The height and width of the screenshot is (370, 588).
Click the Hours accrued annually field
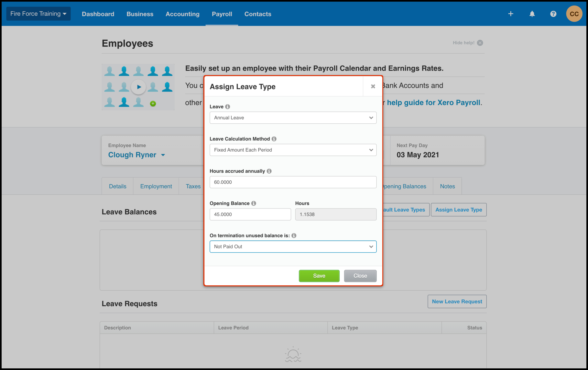[x=293, y=182]
